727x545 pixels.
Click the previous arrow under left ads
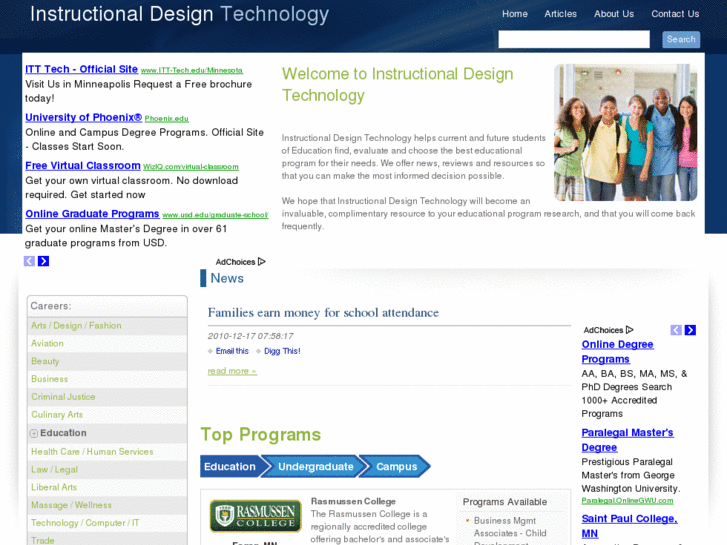click(29, 261)
